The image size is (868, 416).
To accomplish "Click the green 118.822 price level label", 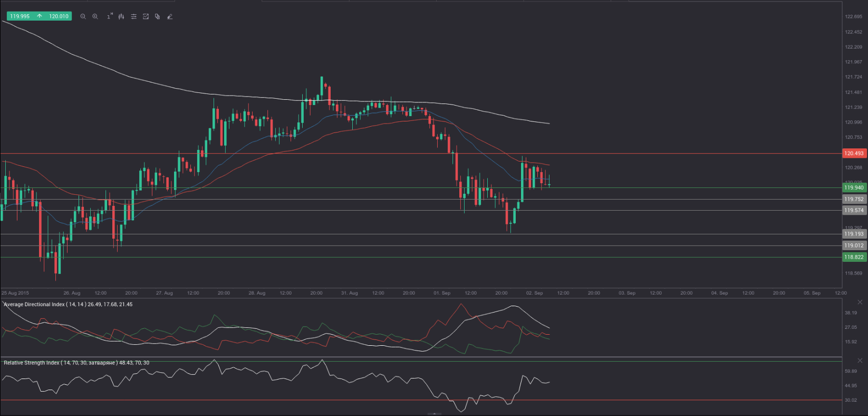I will (x=854, y=257).
